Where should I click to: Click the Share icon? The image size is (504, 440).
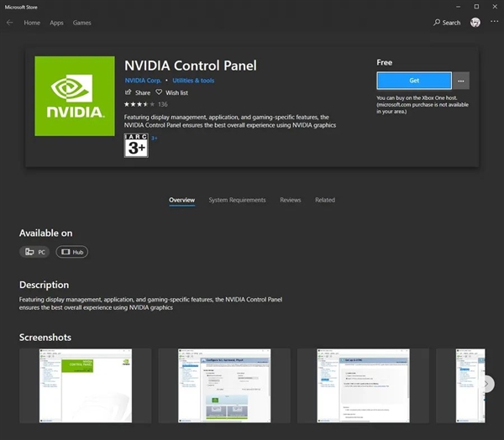coord(128,92)
